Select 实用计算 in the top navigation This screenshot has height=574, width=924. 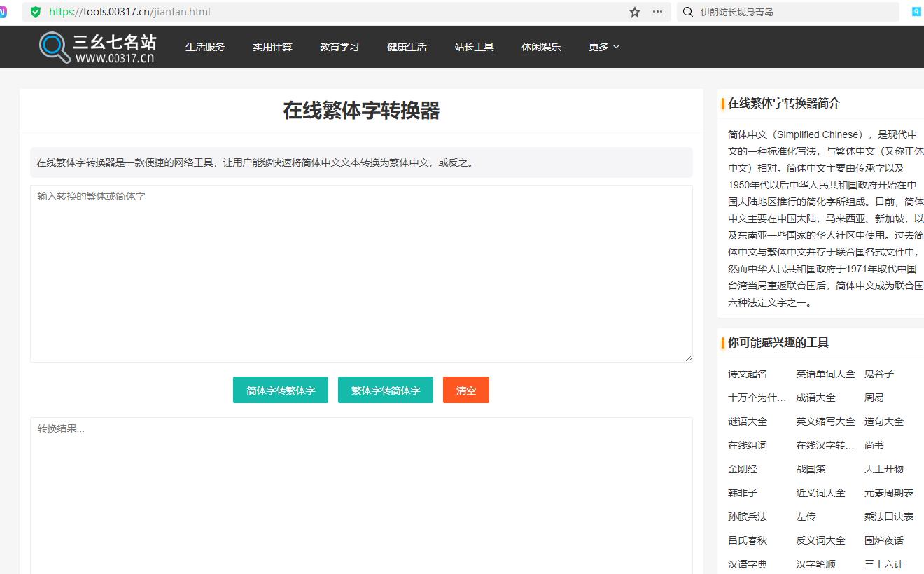click(x=272, y=47)
